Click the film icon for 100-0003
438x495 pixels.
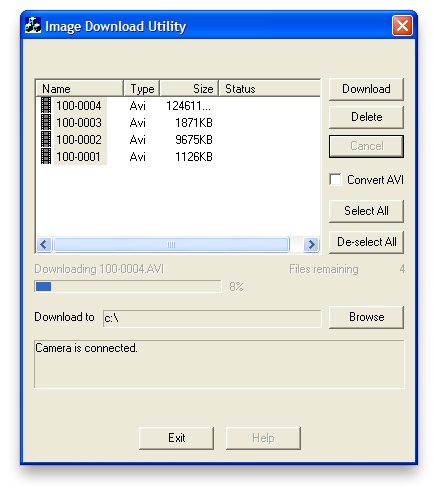click(x=46, y=122)
